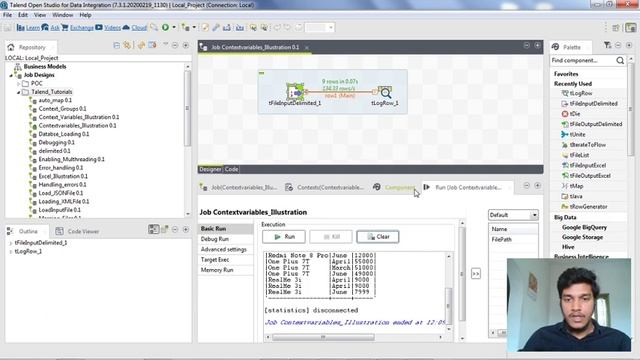Click the disabled Kill button
Screen dimensions: 640x360
pos(331,237)
